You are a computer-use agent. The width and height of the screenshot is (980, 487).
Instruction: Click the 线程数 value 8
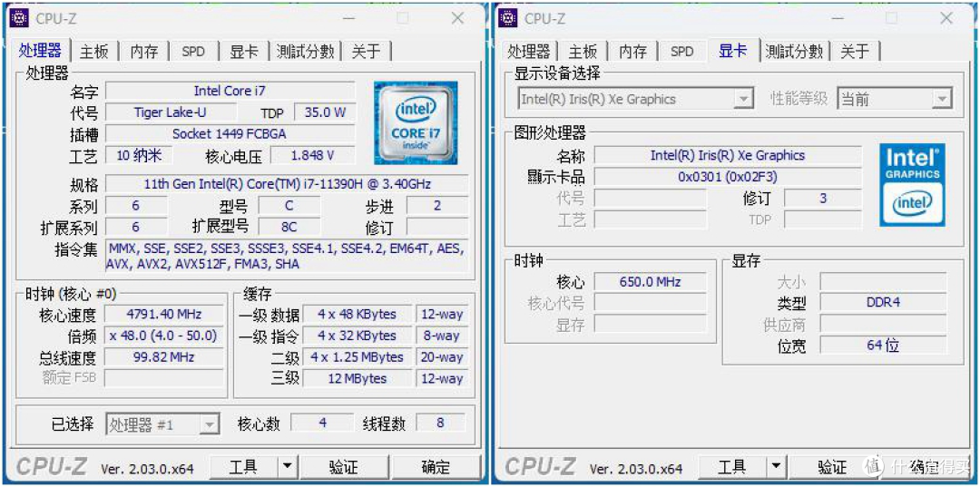click(x=441, y=423)
